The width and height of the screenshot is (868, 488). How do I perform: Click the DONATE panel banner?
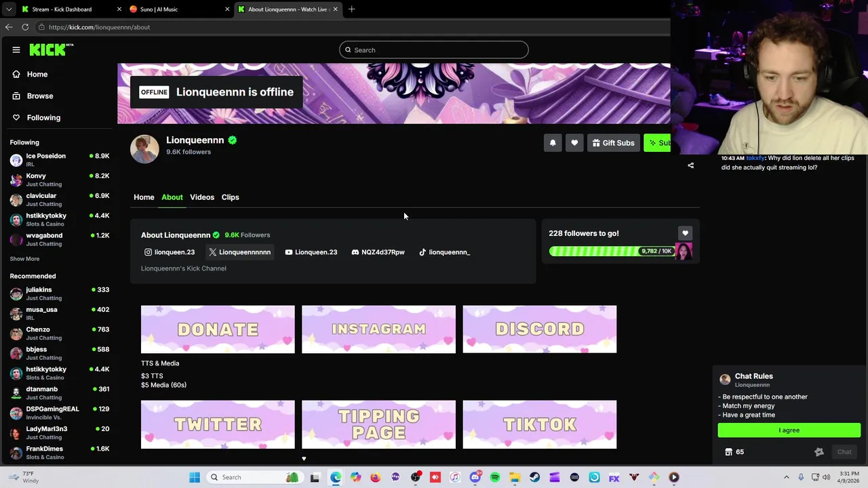coord(218,329)
